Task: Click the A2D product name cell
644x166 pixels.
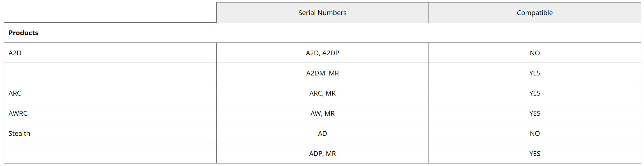Action: (15, 53)
